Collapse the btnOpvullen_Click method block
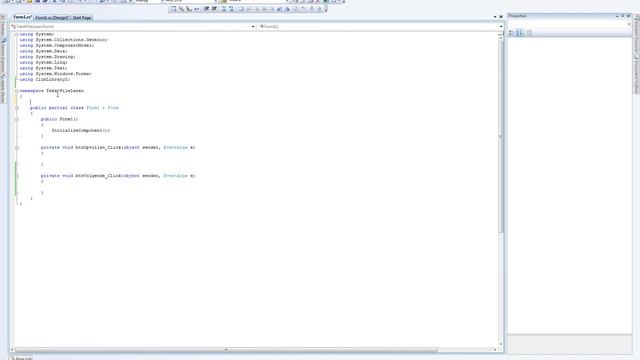This screenshot has height=360, width=640. pos(17,148)
